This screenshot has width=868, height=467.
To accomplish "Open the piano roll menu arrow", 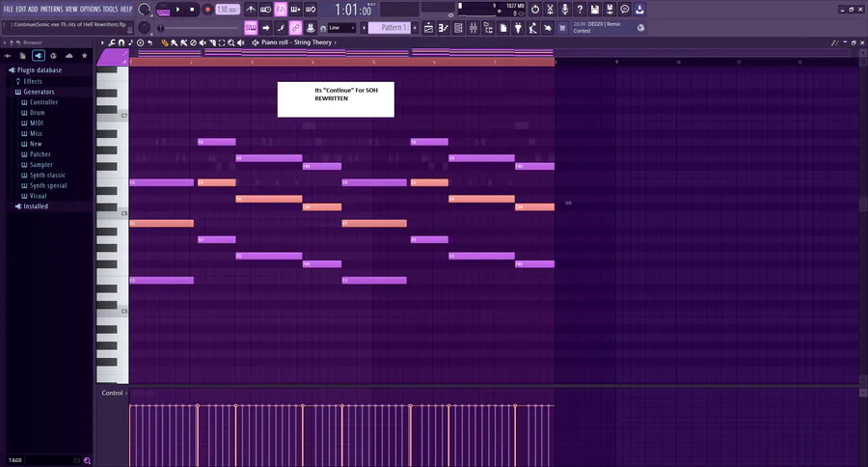I will pos(102,42).
